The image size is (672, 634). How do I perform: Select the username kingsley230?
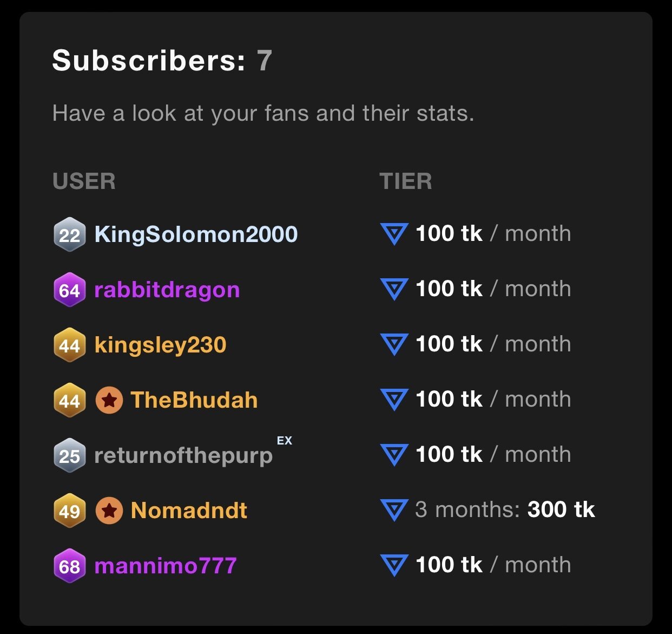coord(160,345)
